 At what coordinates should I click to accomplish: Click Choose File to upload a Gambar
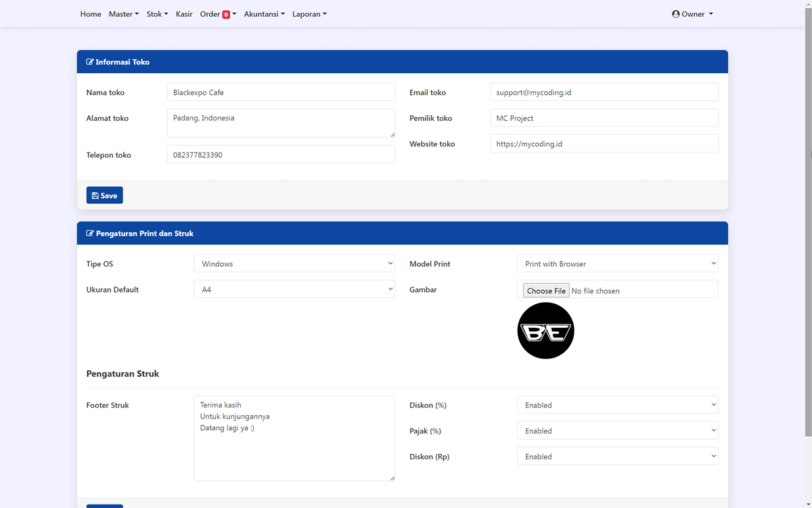click(x=545, y=290)
